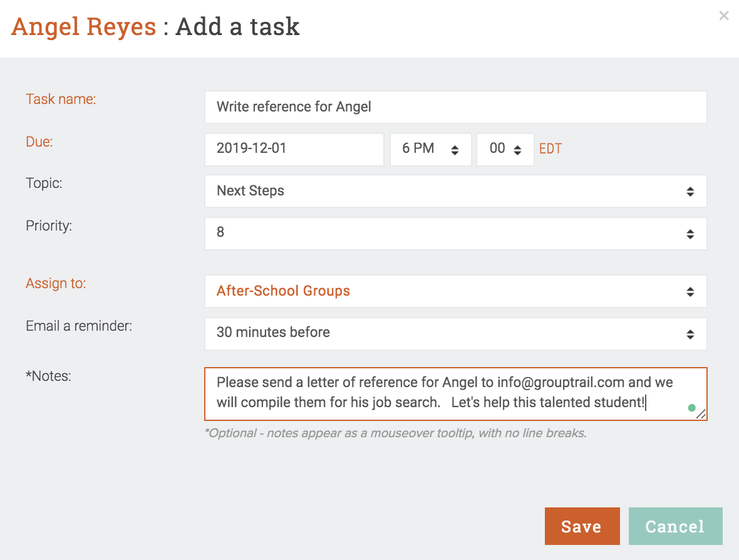Save the new task
The width and height of the screenshot is (739, 560).
582,526
